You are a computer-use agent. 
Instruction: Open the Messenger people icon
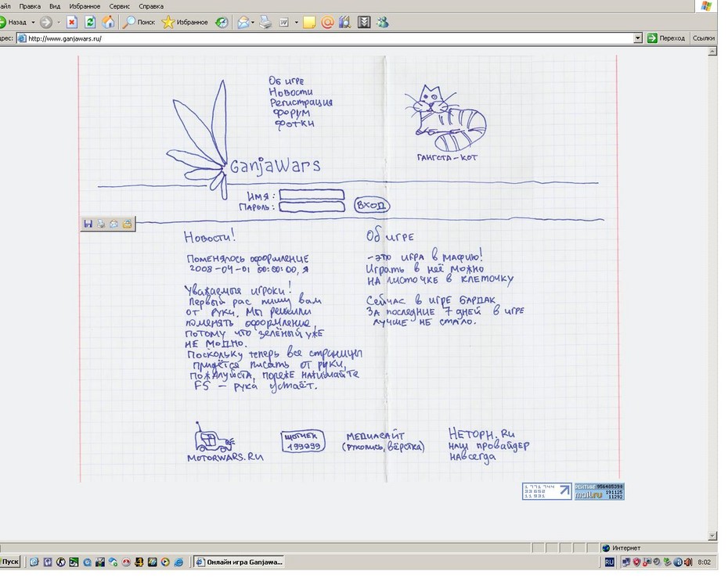click(x=383, y=22)
